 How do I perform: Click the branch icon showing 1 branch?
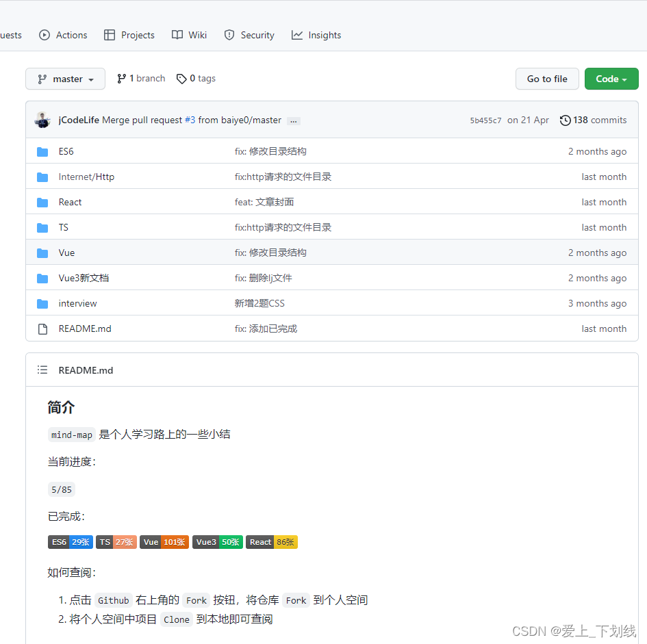click(x=123, y=78)
